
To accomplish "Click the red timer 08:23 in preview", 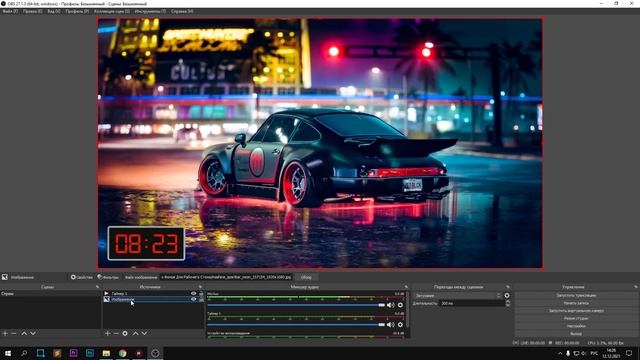I will (146, 244).
